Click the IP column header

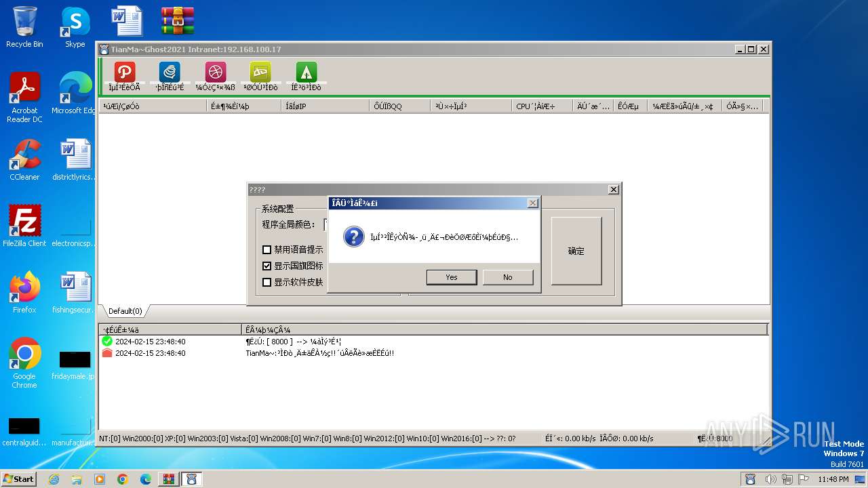[325, 106]
